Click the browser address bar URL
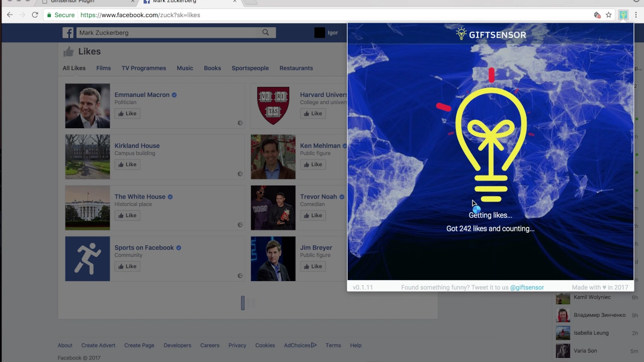 point(140,15)
